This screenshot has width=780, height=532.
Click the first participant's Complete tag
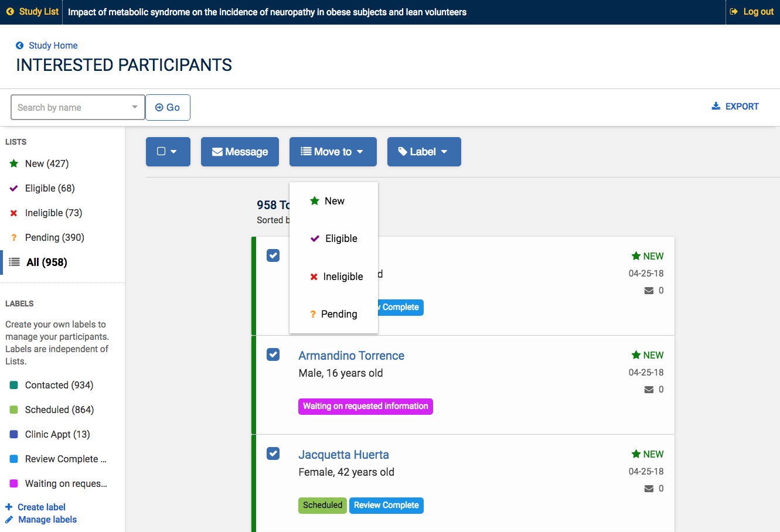point(401,307)
